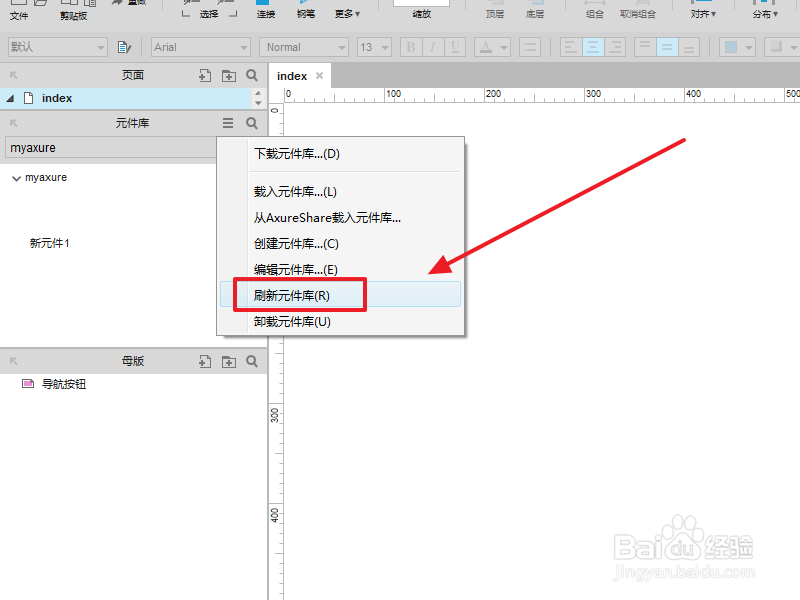Add a new master in Masters panel
The height and width of the screenshot is (600, 800).
(x=205, y=361)
